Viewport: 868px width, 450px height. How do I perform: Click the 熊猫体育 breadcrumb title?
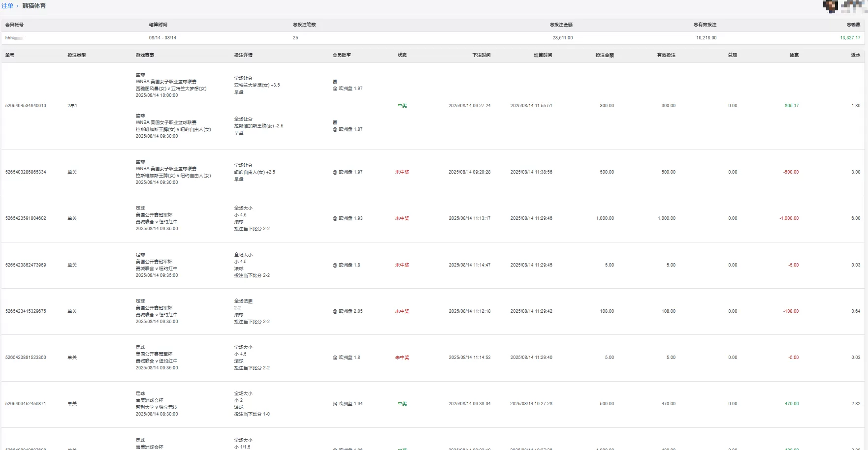[34, 6]
